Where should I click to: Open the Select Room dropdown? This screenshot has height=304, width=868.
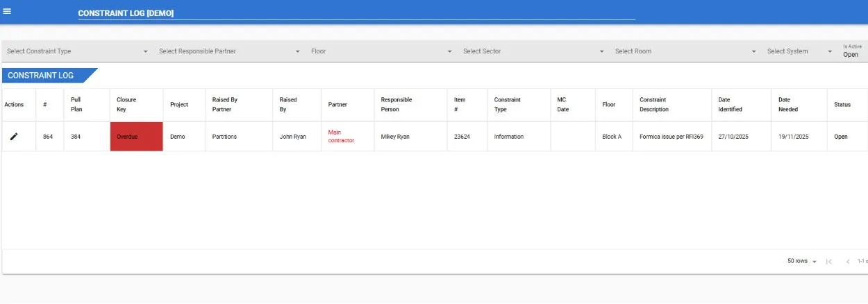click(685, 51)
